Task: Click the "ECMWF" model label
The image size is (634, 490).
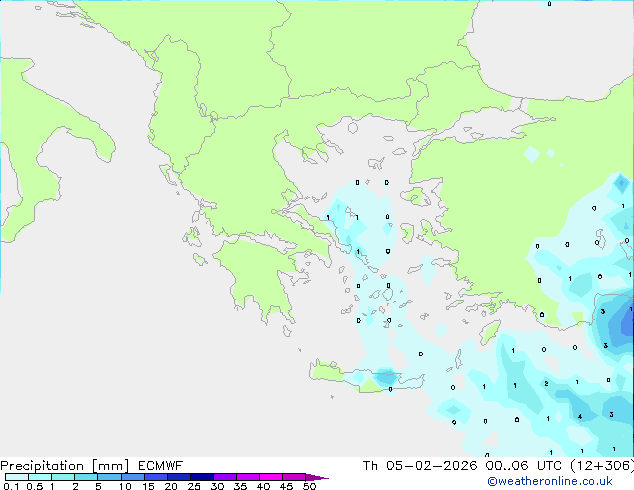Action: (160, 466)
